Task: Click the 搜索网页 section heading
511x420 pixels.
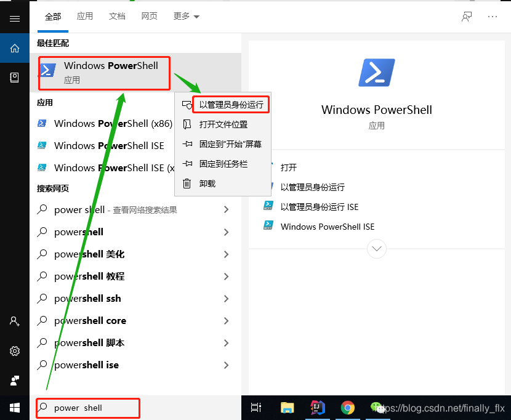Action: pos(53,188)
